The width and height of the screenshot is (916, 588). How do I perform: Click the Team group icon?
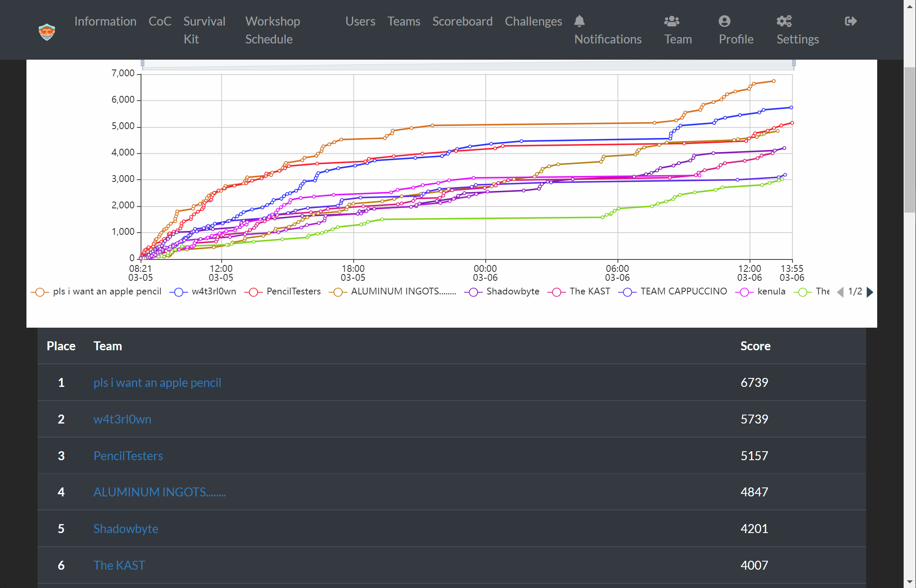pyautogui.click(x=672, y=21)
